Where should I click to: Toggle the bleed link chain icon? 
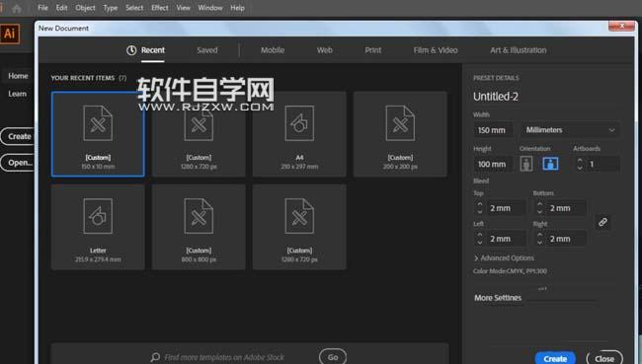pos(602,222)
